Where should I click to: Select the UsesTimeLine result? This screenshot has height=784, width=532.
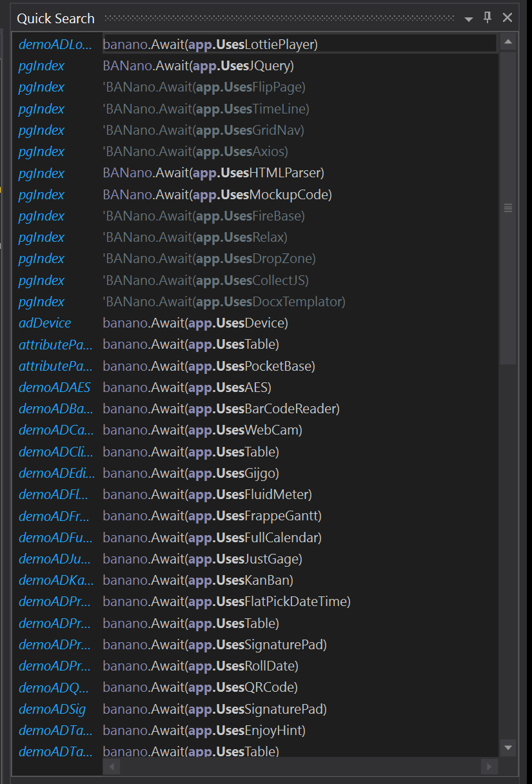tap(206, 109)
